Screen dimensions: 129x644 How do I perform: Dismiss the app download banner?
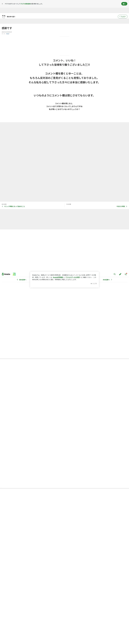click(x=2, y=4)
